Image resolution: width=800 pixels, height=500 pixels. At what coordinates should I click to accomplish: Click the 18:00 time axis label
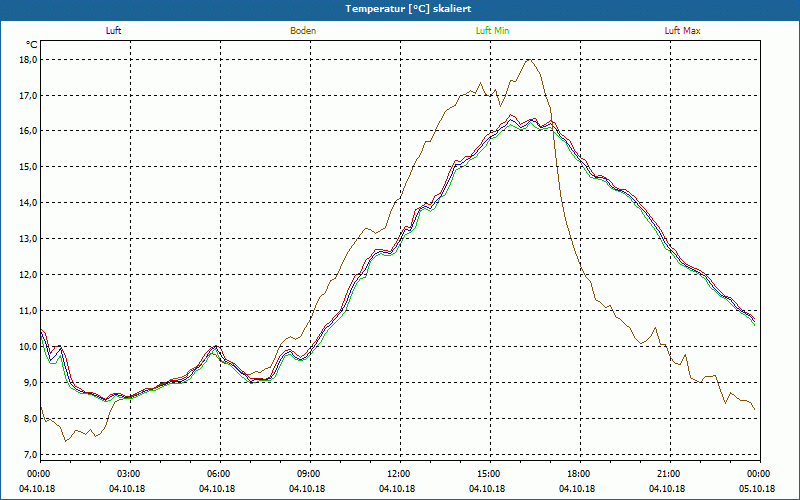point(581,474)
